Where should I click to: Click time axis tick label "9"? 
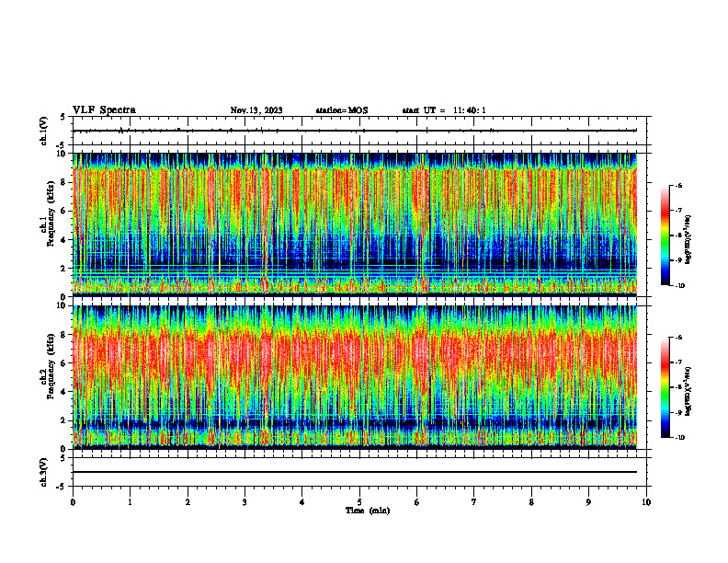pos(588,502)
